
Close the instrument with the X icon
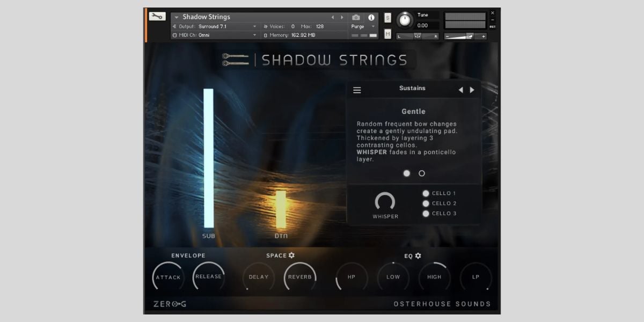click(x=493, y=13)
